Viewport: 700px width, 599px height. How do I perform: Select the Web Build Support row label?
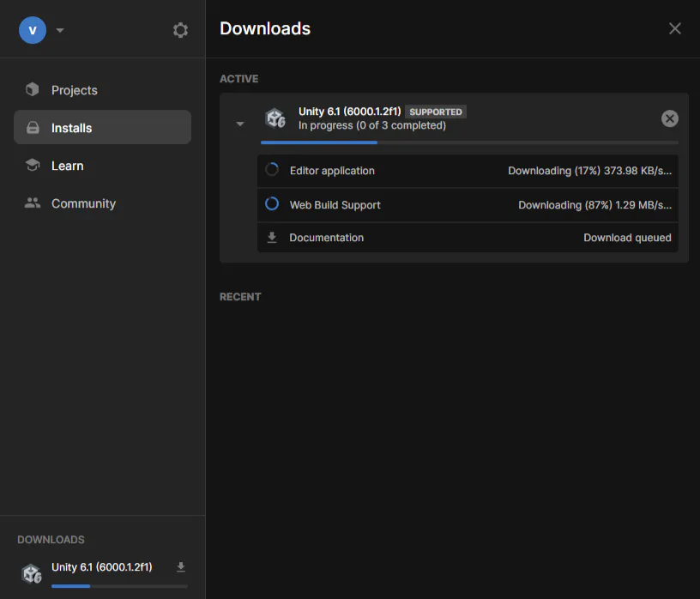[335, 205]
